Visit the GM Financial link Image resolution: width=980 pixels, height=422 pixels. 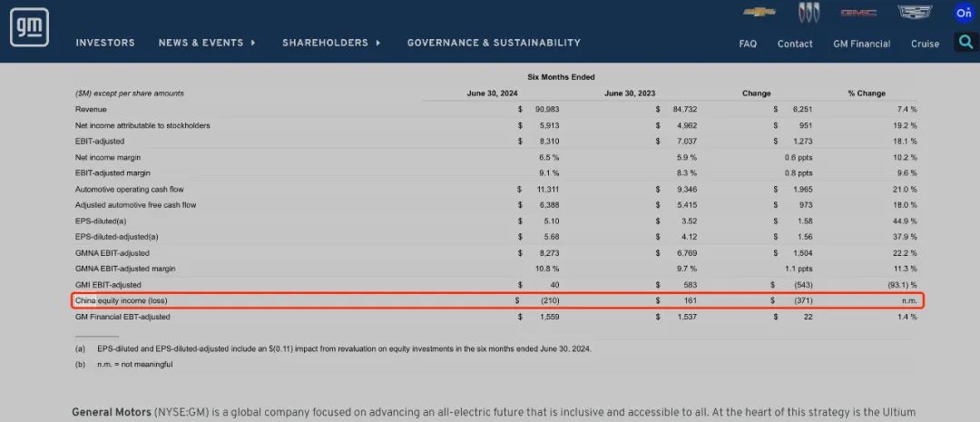coord(861,44)
